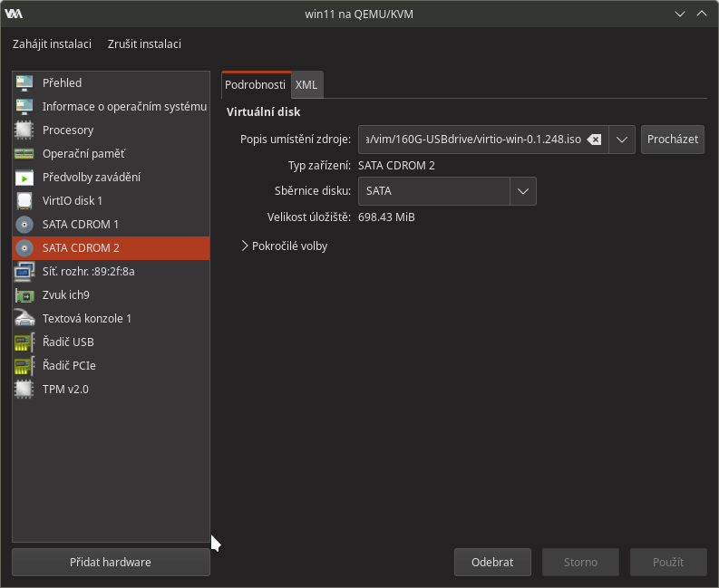Select Předvolby zavádění entry

111,178
